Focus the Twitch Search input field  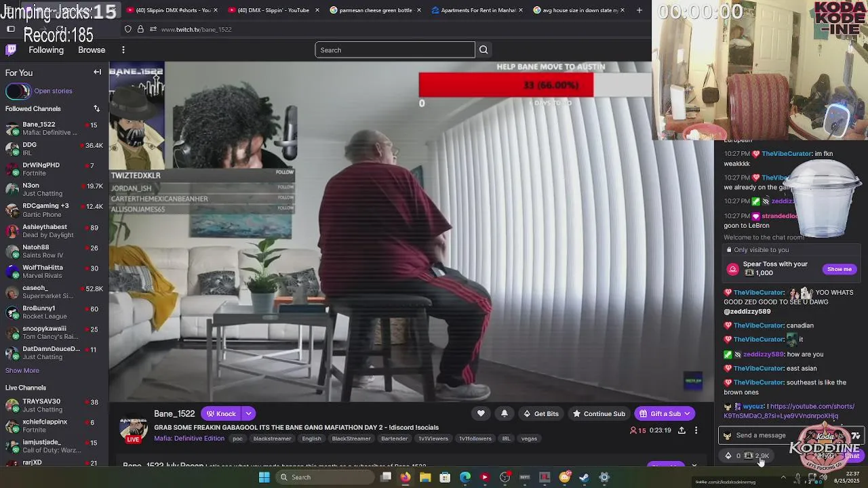(x=395, y=50)
